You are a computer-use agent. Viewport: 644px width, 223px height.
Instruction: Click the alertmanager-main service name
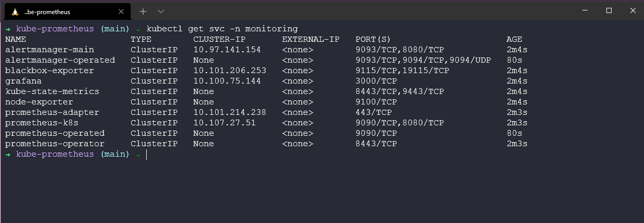(x=50, y=50)
